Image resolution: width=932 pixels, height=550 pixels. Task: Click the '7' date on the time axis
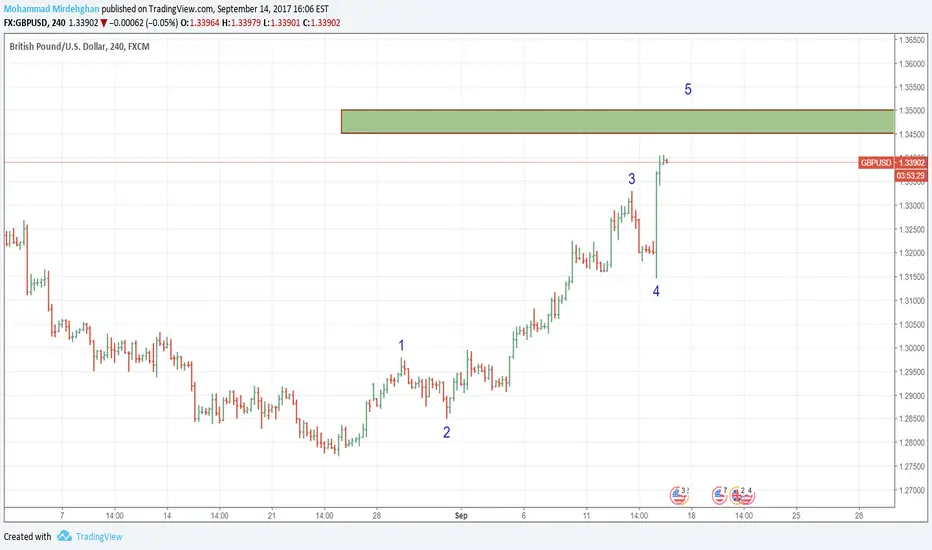62,516
